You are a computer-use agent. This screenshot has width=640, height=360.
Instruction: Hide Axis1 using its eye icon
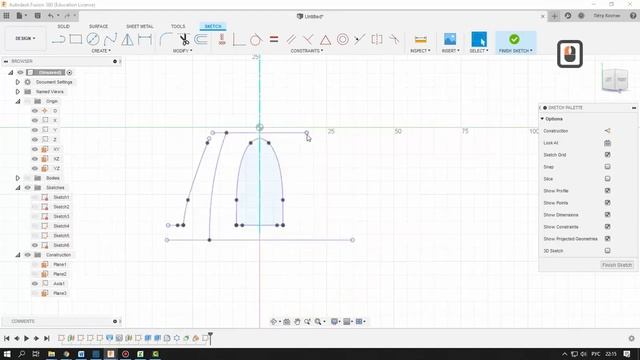(x=35, y=284)
